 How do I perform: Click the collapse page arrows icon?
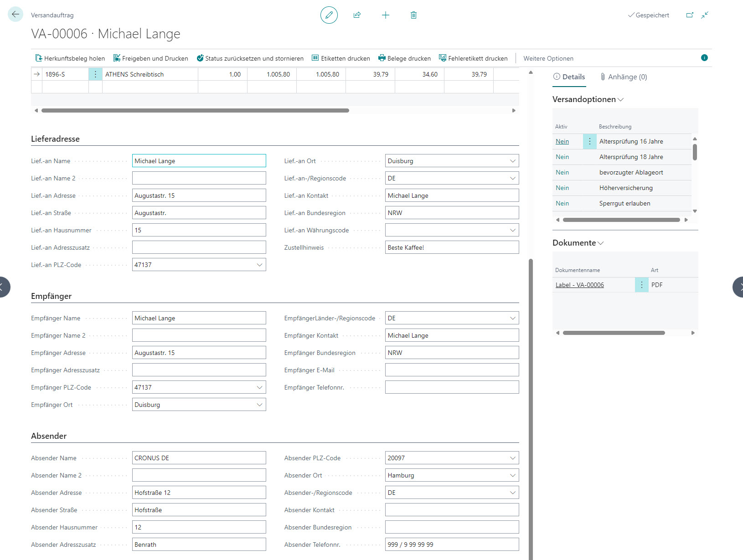click(705, 15)
